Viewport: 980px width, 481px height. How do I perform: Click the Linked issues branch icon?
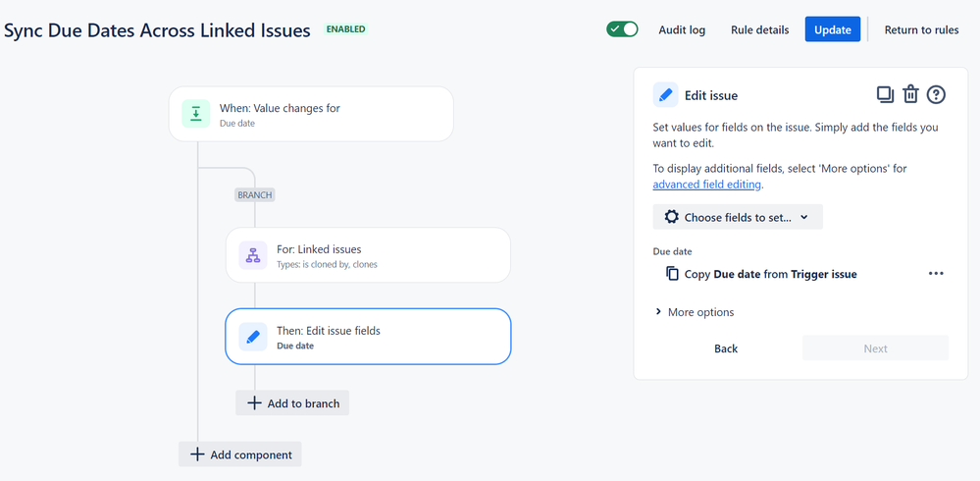click(253, 255)
